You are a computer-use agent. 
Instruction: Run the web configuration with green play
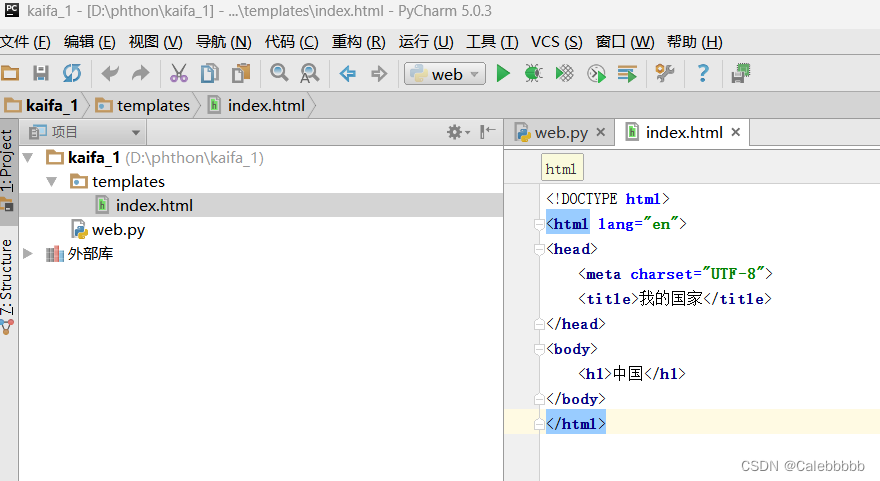click(503, 74)
